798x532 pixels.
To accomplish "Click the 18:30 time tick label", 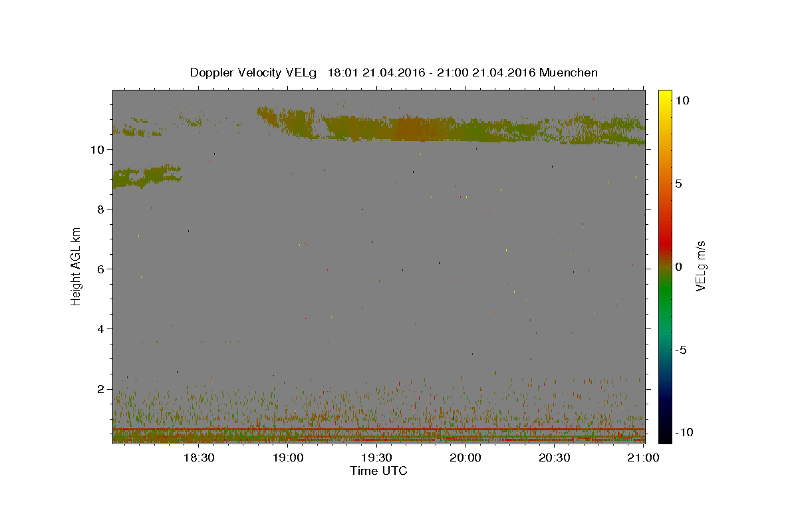I will pos(198,458).
